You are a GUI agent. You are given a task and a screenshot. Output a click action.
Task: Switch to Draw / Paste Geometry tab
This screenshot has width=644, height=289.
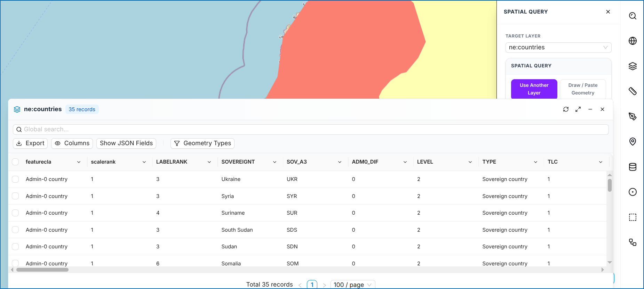tap(583, 89)
